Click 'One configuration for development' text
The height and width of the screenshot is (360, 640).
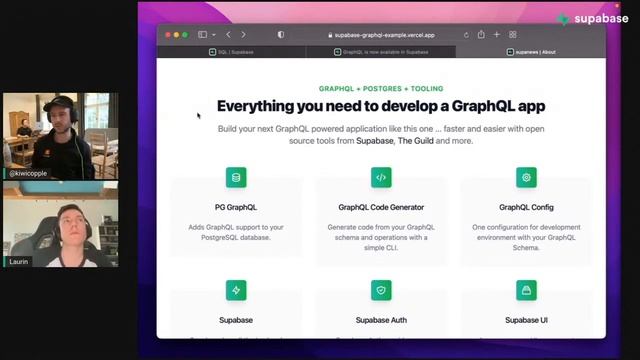tap(526, 237)
